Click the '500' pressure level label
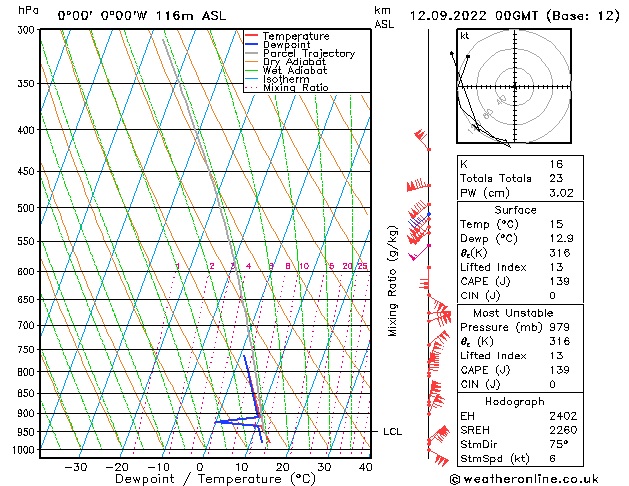 tap(26, 208)
